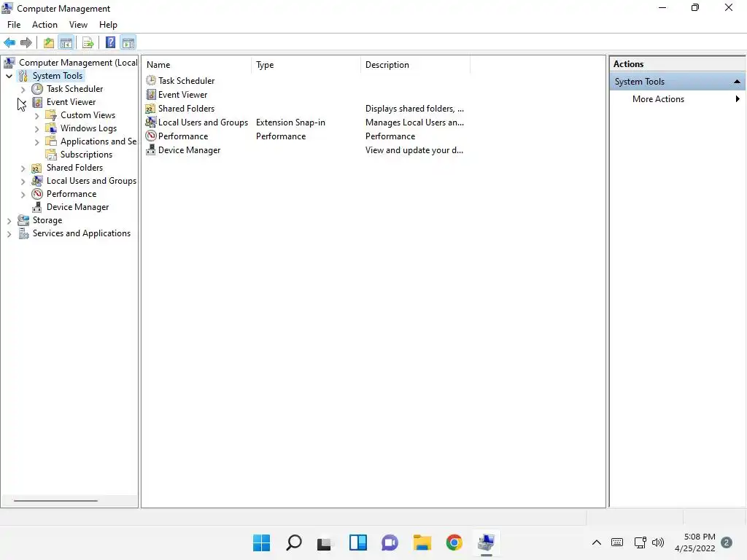747x560 pixels.
Task: Open File Explorer from taskbar
Action: point(422,542)
